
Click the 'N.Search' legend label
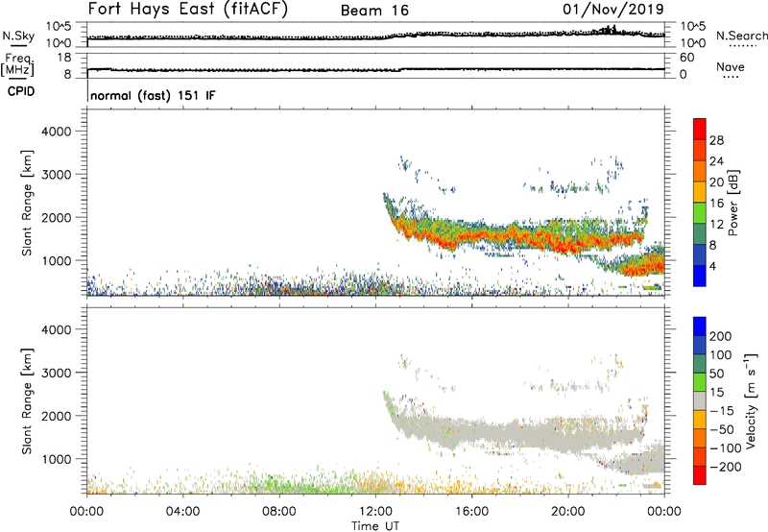point(741,36)
